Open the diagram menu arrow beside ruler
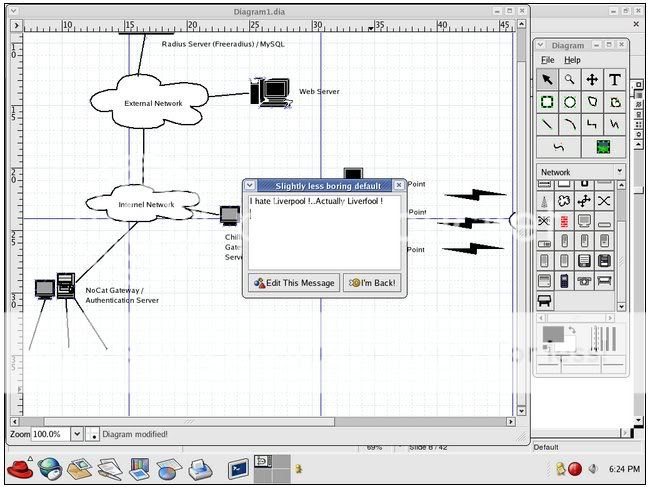This screenshot has width=648, height=487. pyautogui.click(x=17, y=26)
